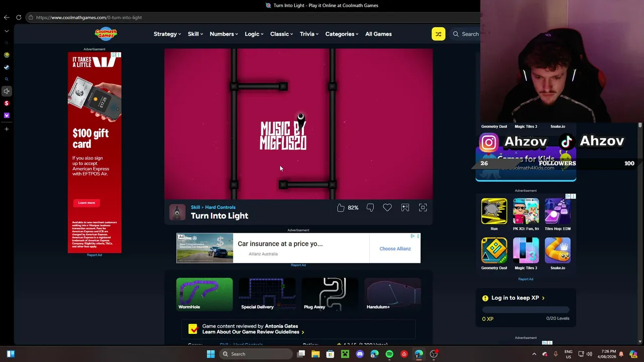Open the Trivia dropdown menu
Viewport: 644px width, 362px height.
tap(309, 34)
